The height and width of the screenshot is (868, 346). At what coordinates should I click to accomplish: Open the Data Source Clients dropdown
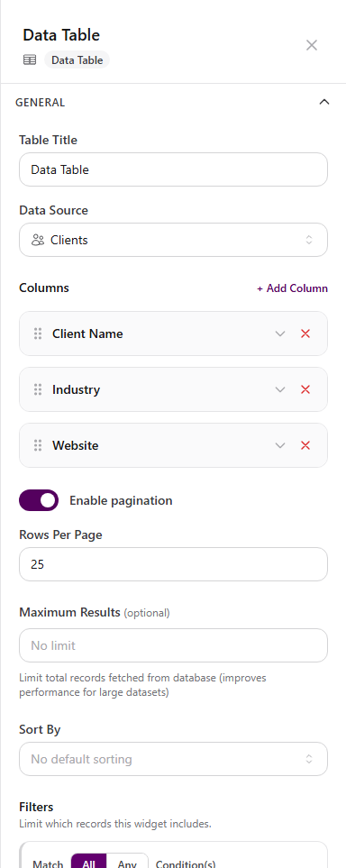173,240
